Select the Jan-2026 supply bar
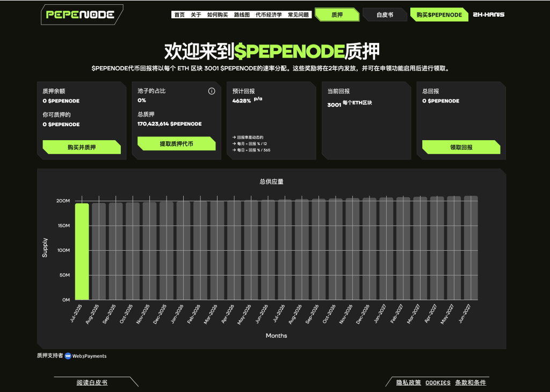This screenshot has height=392, width=550. point(184,251)
